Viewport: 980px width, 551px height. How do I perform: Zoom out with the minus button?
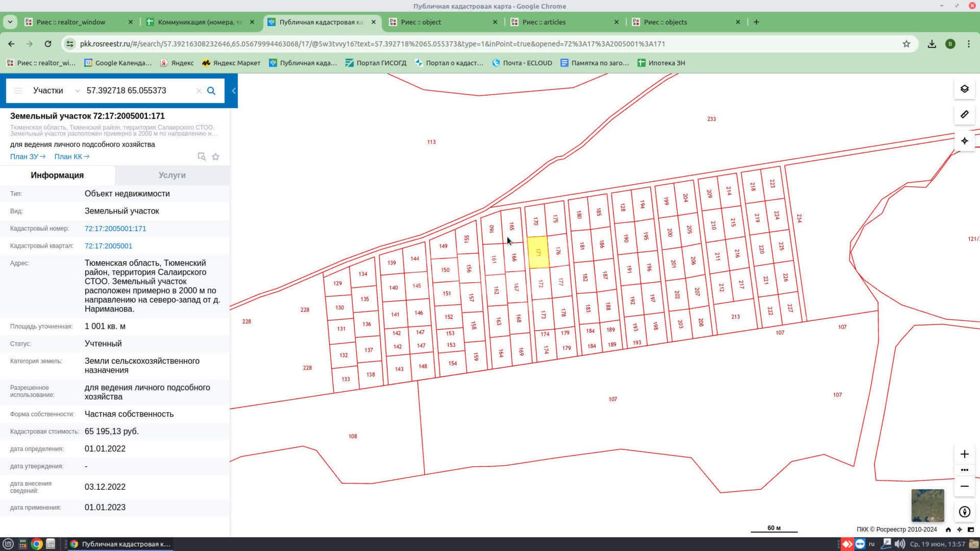click(964, 486)
